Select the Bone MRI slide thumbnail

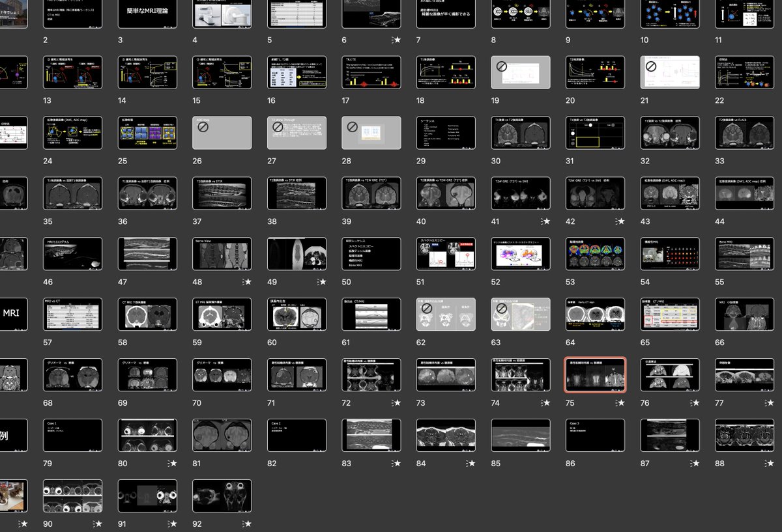[745, 254]
